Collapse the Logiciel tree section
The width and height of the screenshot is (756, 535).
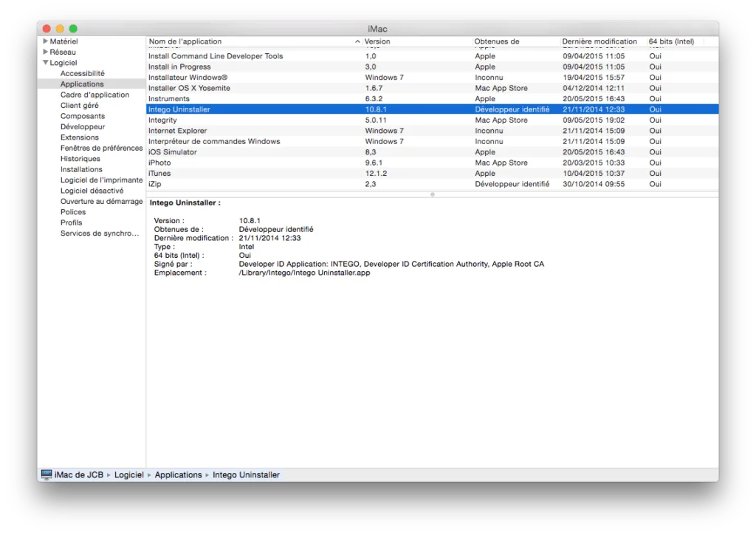tap(45, 63)
